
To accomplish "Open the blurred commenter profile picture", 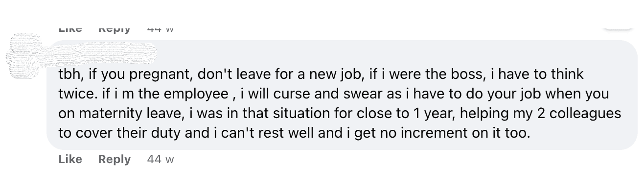I will click(x=25, y=56).
